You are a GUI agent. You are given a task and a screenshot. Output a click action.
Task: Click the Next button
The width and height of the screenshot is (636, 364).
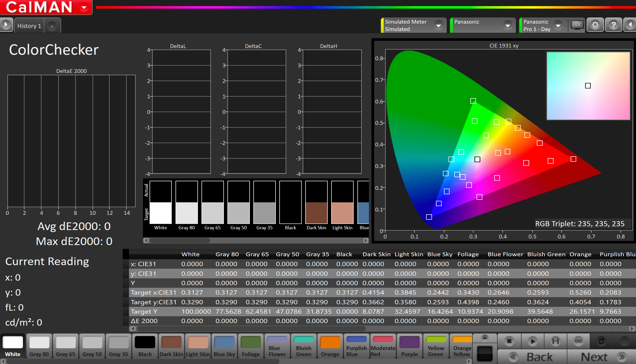(x=601, y=357)
